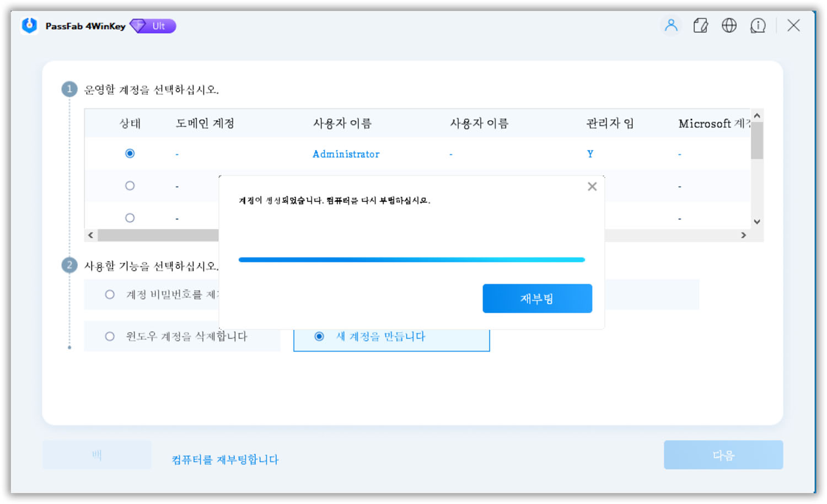Screen dimensions: 827x504
Task: Open the feedback note icon at top right
Action: pyautogui.click(x=700, y=25)
